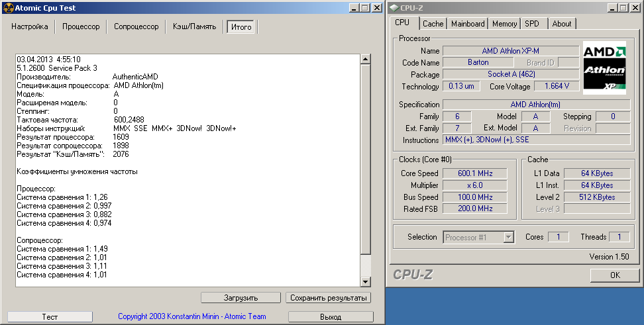
Task: Switch to the Процессор tab
Action: point(81,26)
